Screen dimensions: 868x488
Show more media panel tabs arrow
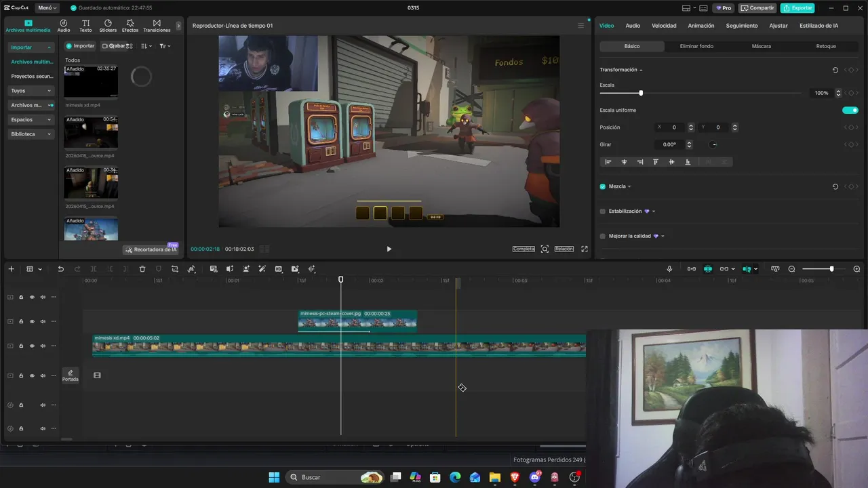click(178, 26)
